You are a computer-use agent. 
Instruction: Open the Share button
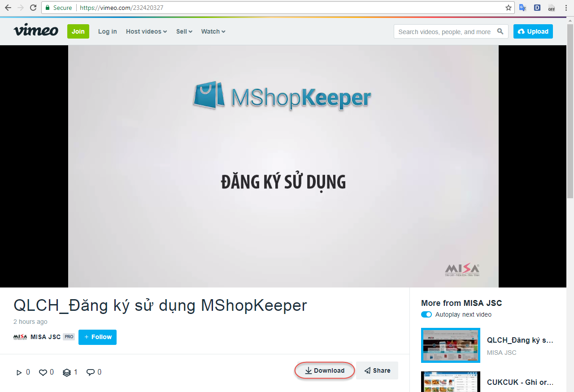pyautogui.click(x=377, y=370)
